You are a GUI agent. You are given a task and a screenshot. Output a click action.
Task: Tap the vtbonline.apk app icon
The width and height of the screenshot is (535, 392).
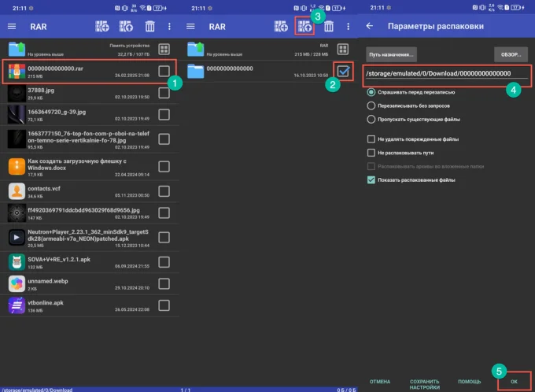point(17,305)
